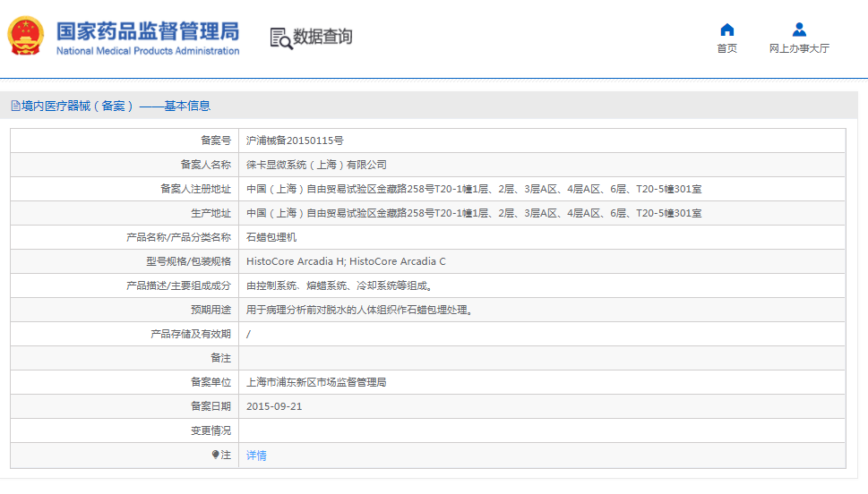Select the 数据查询 heading text
868x494 pixels.
[322, 37]
